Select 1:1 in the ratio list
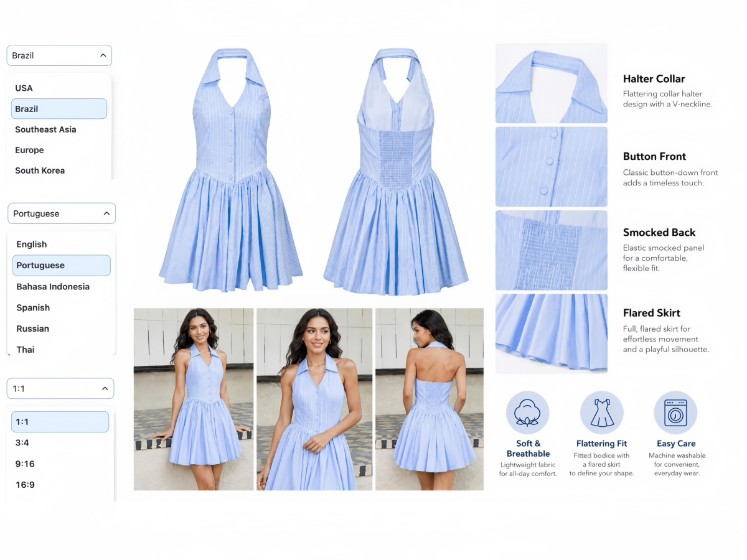 60,422
